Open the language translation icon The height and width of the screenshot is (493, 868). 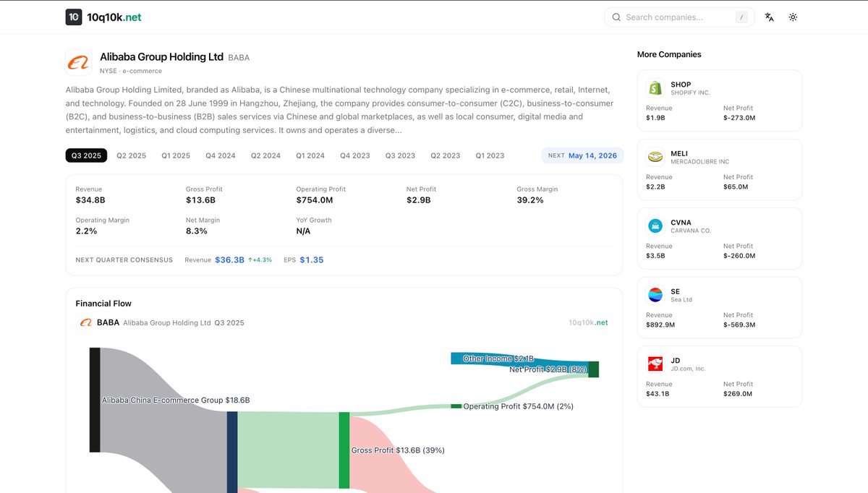coord(770,17)
